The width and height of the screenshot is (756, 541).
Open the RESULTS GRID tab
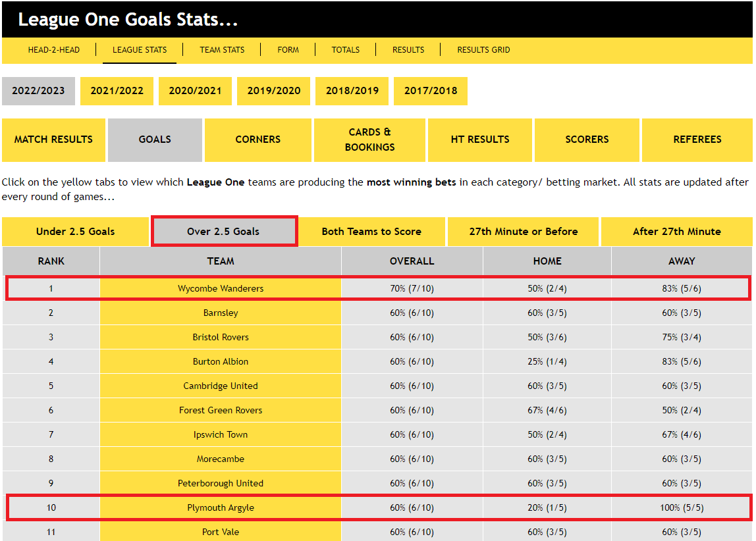[x=483, y=49]
